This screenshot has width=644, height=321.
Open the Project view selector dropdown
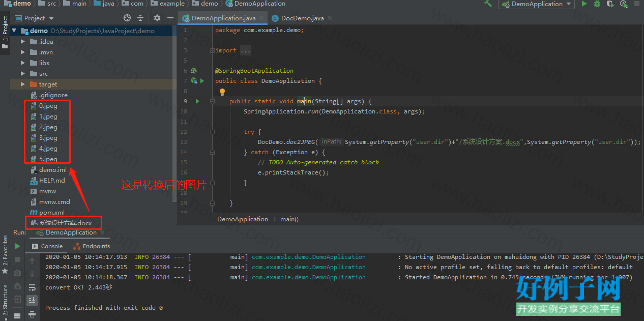point(34,18)
